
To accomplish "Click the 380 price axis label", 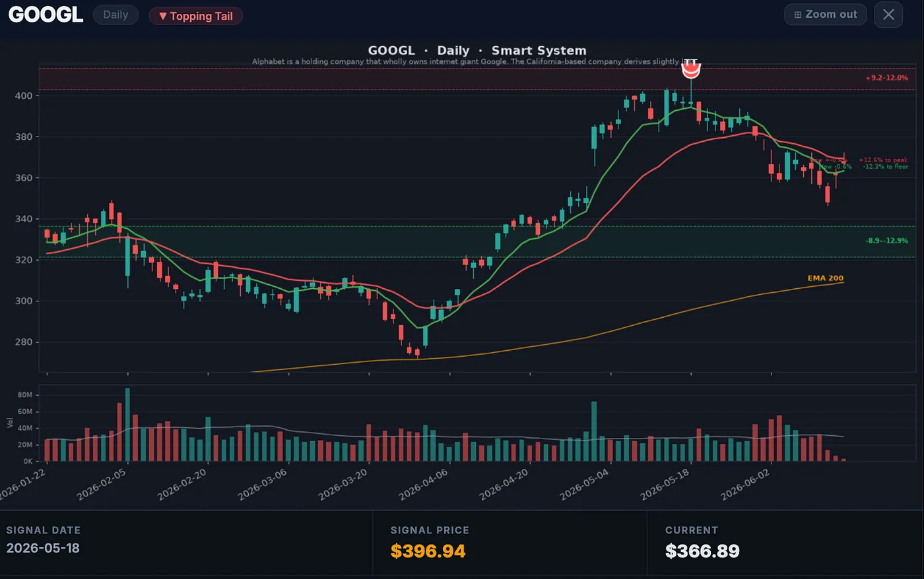I will [x=24, y=137].
